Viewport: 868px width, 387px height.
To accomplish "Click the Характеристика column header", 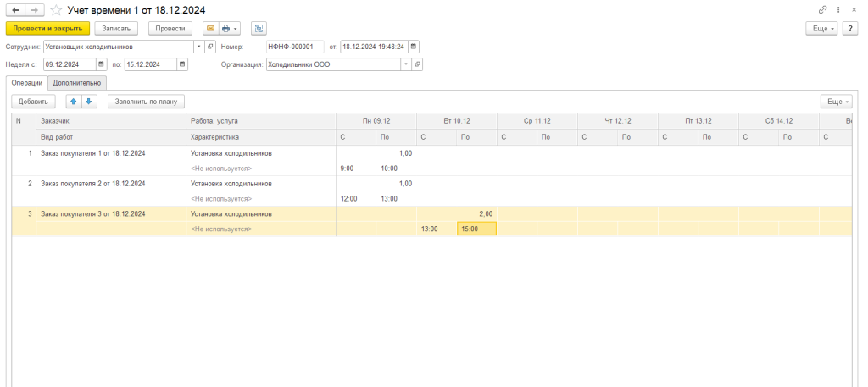I will (x=261, y=136).
